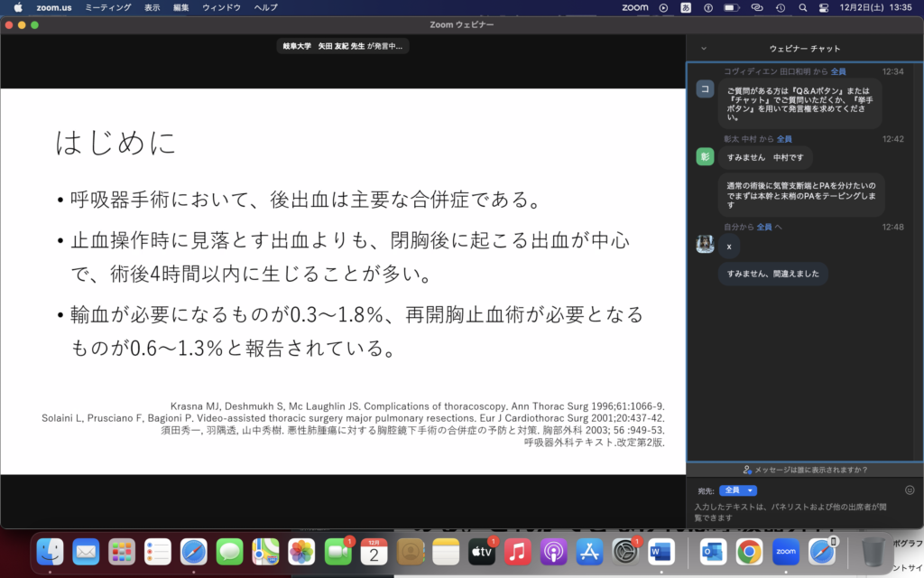Open the emoji picker in chat
The height and width of the screenshot is (578, 924).
click(910, 490)
